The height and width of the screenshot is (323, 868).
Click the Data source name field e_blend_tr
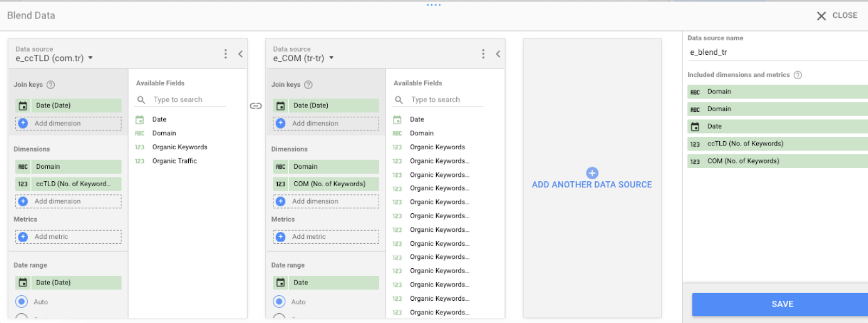click(x=776, y=52)
